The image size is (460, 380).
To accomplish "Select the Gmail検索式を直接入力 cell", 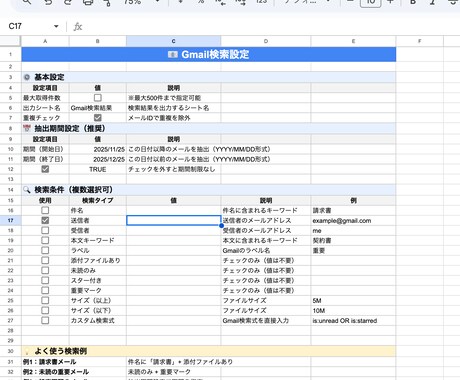I will [266, 320].
